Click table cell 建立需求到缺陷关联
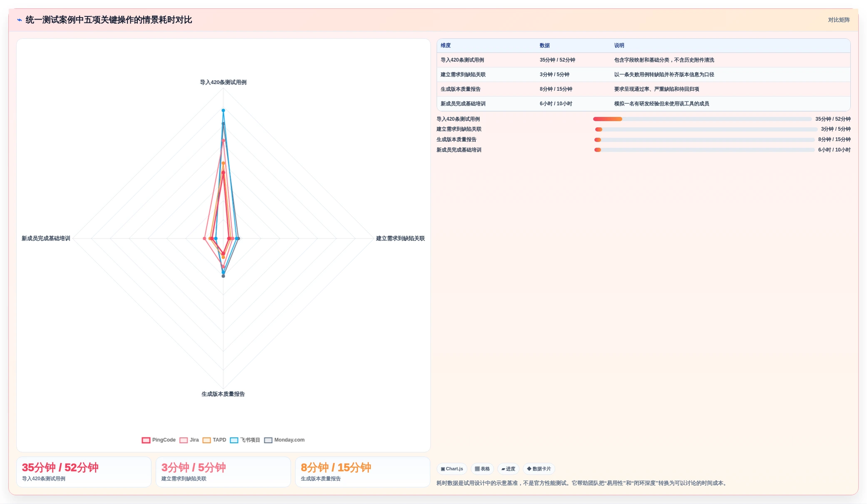The image size is (867, 504). [x=463, y=75]
